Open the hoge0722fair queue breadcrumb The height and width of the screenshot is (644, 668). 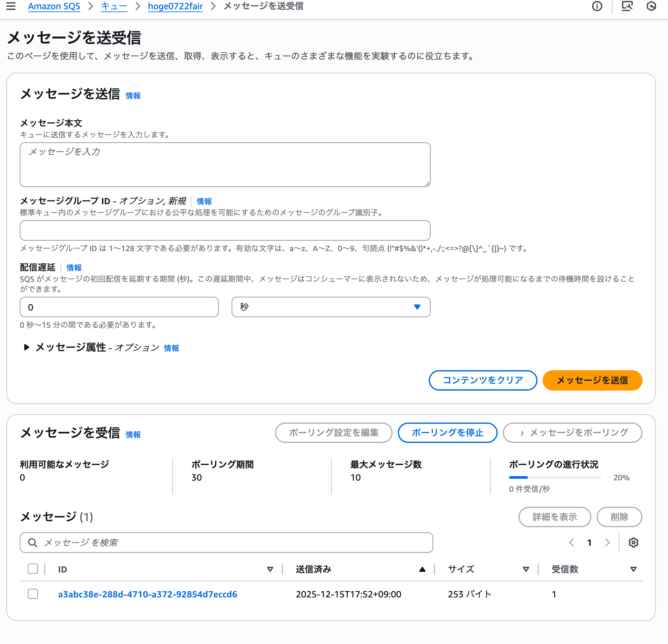pos(175,6)
